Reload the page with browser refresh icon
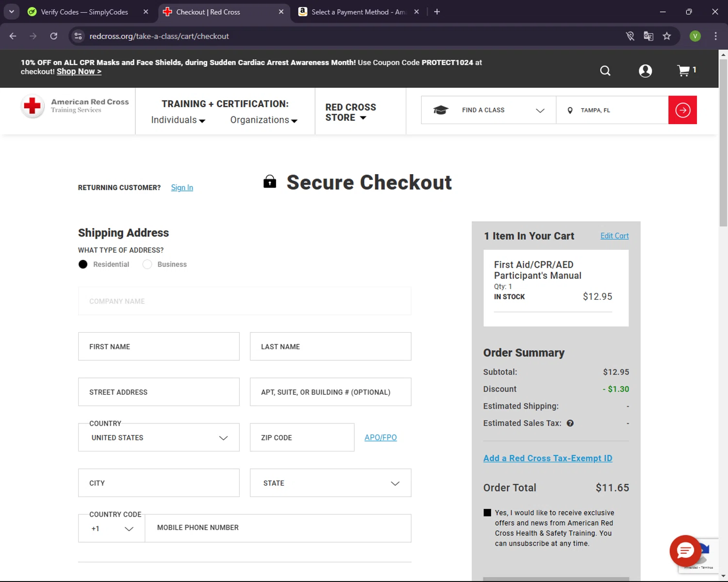The height and width of the screenshot is (582, 728). click(54, 36)
